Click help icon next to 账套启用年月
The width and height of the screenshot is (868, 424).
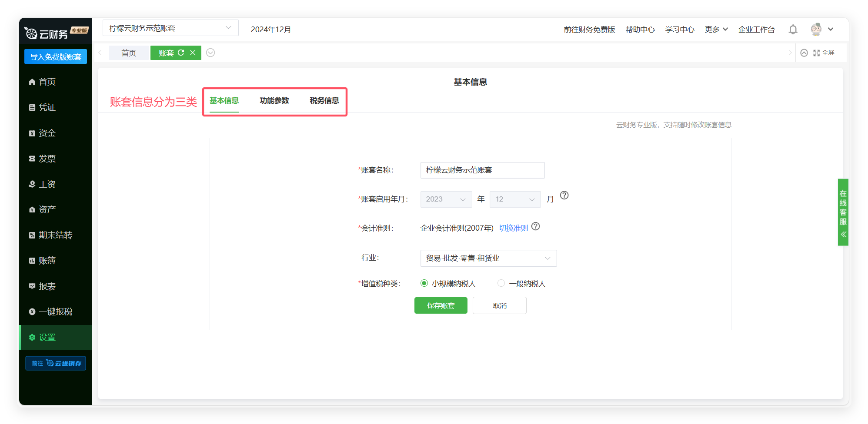(x=564, y=195)
